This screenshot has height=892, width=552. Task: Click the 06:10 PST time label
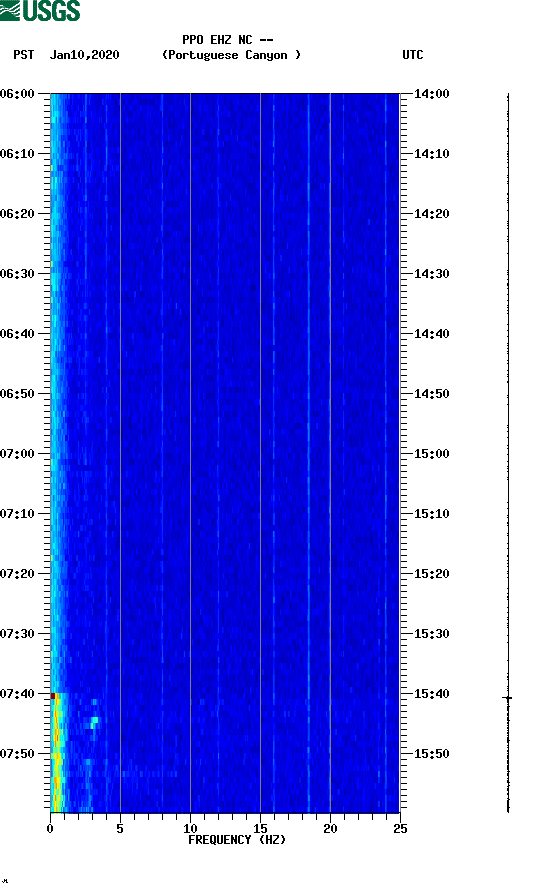[18, 154]
